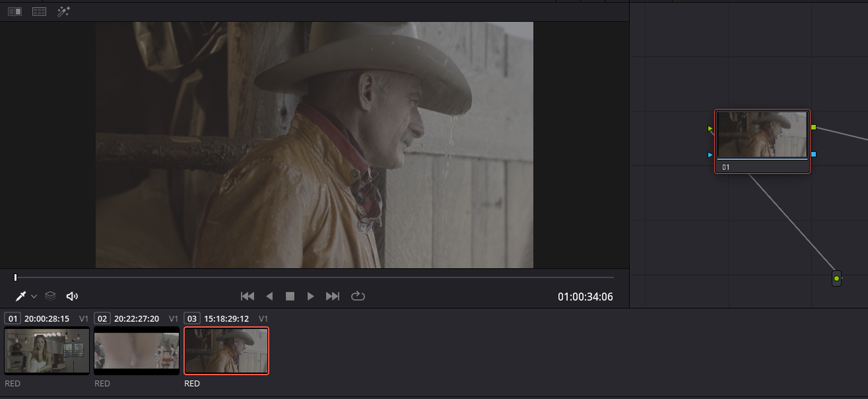
Task: Mute the viewer audio speaker
Action: coord(72,296)
